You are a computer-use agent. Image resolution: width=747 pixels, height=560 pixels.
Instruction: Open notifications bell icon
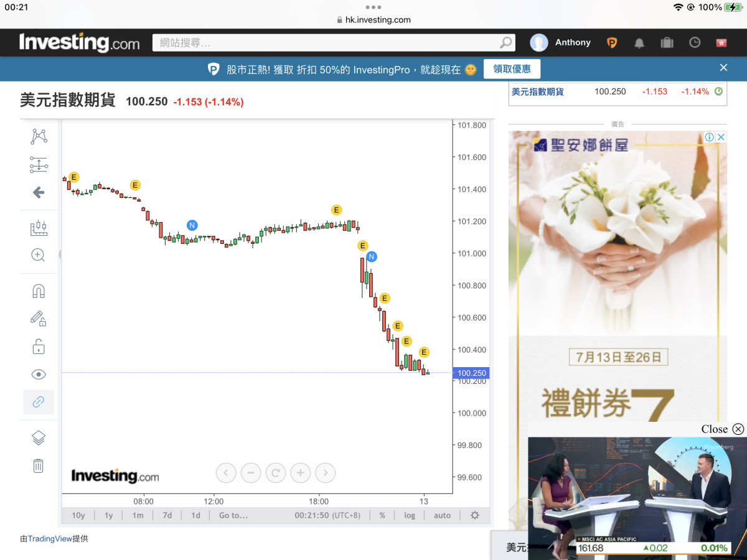pos(639,42)
